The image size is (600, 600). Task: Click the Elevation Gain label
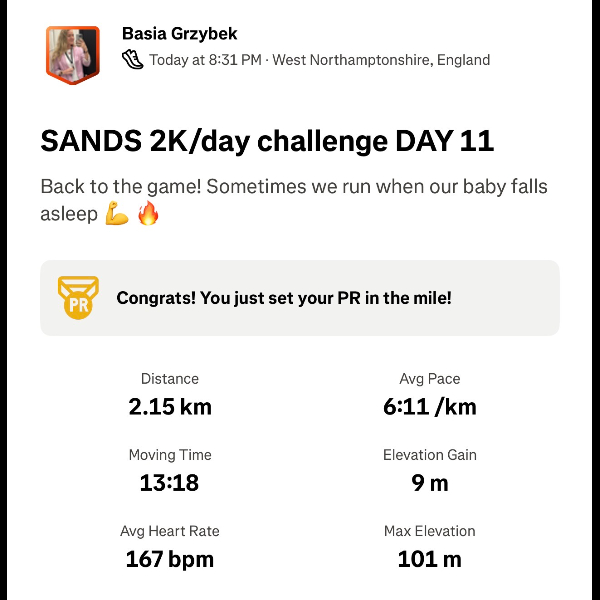point(430,455)
